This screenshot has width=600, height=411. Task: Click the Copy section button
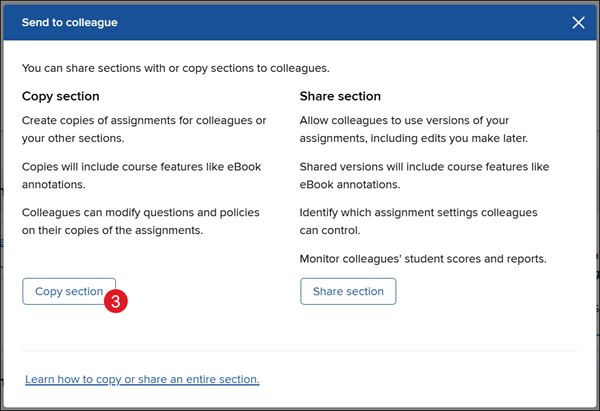tap(68, 291)
